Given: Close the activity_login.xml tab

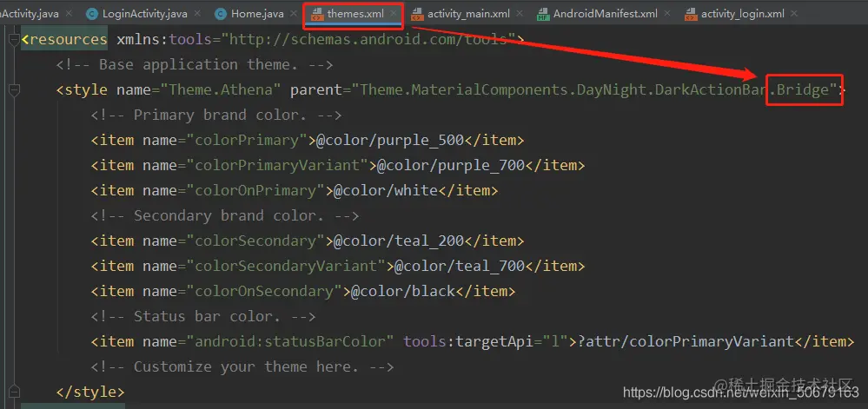Looking at the screenshot, I should 796,13.
